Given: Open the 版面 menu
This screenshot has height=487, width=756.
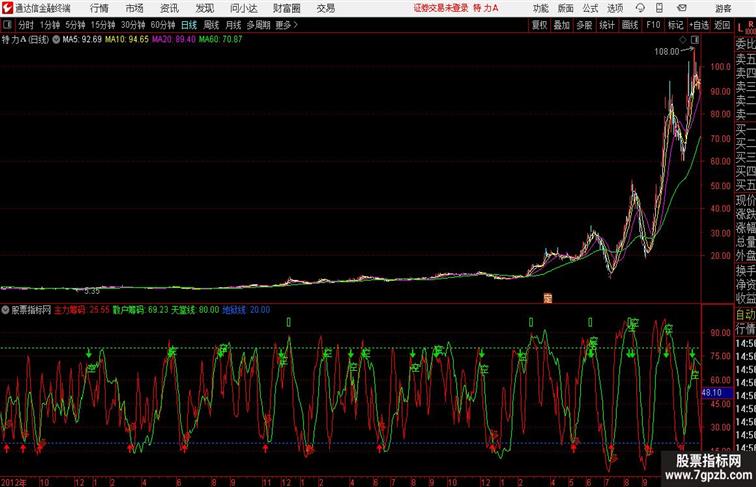Looking at the screenshot, I should click(x=565, y=8).
